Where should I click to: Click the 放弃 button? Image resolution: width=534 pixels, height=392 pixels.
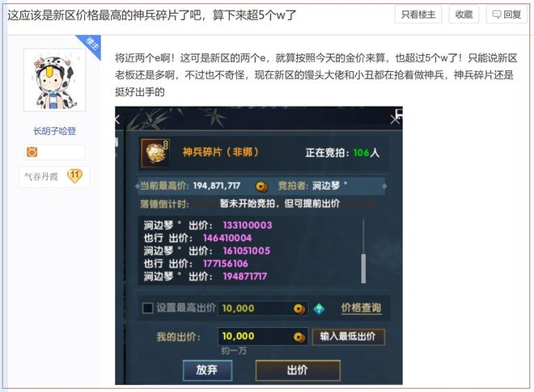[207, 370]
